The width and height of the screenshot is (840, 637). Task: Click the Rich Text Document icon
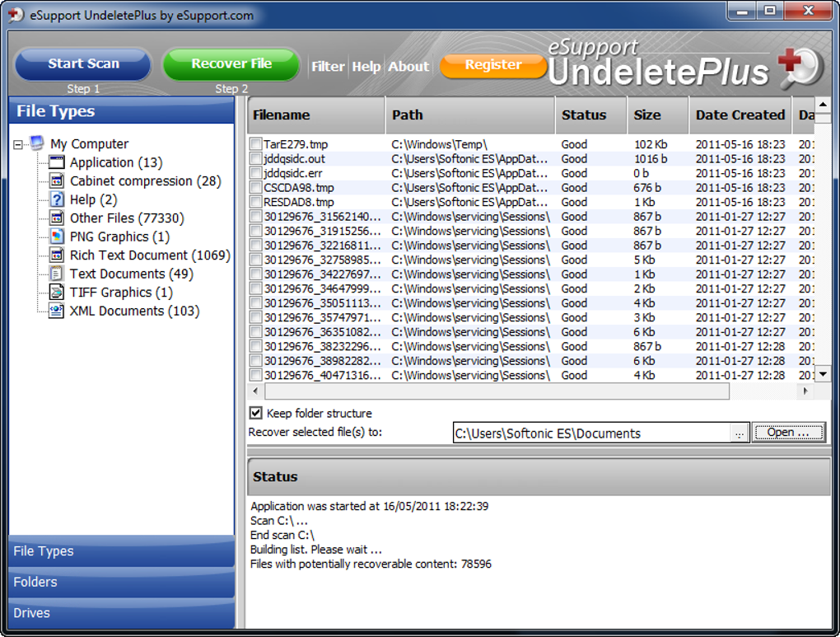click(56, 255)
